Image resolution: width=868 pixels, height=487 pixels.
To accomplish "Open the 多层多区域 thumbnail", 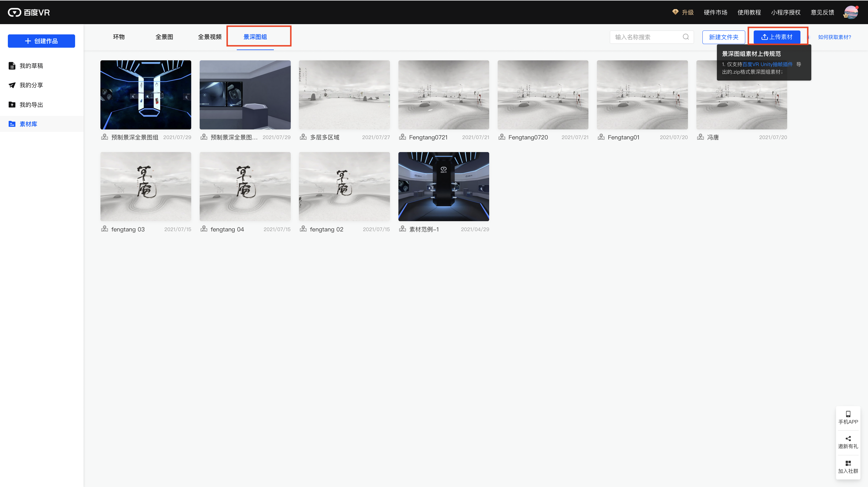I will 344,95.
